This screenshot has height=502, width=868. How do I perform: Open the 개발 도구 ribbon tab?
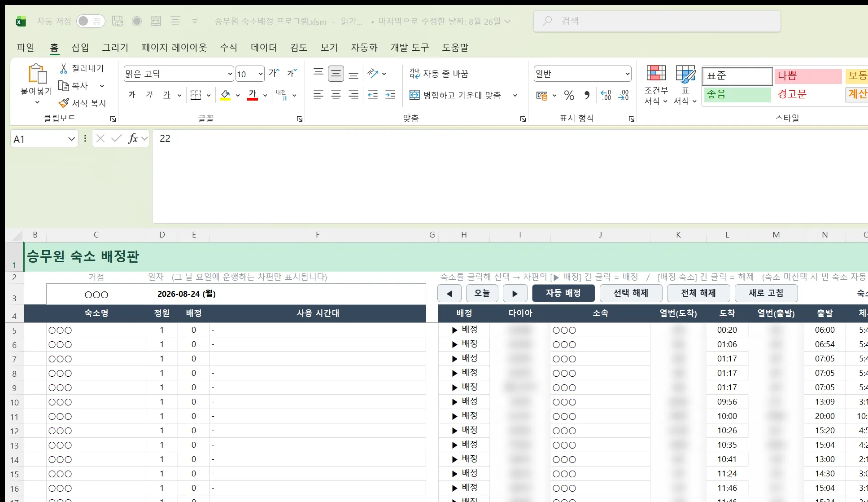410,47
